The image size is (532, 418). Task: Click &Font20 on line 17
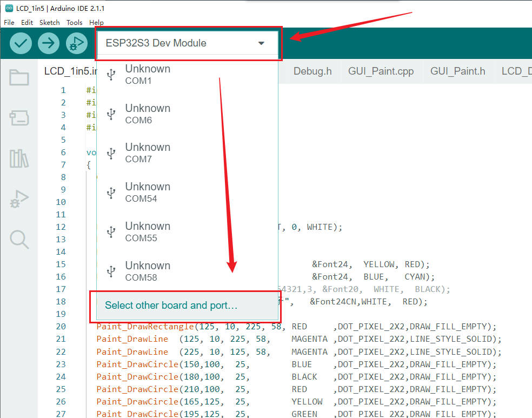tap(340, 289)
